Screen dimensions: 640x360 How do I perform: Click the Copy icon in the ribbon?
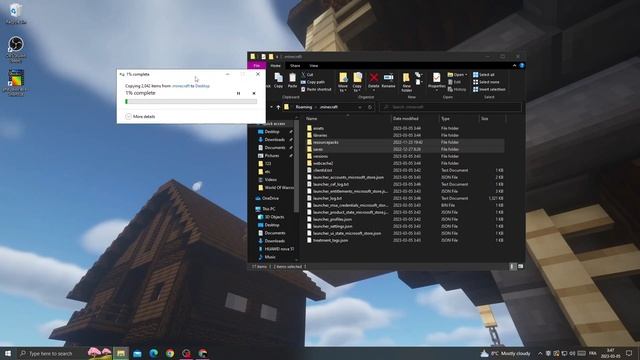point(278,80)
